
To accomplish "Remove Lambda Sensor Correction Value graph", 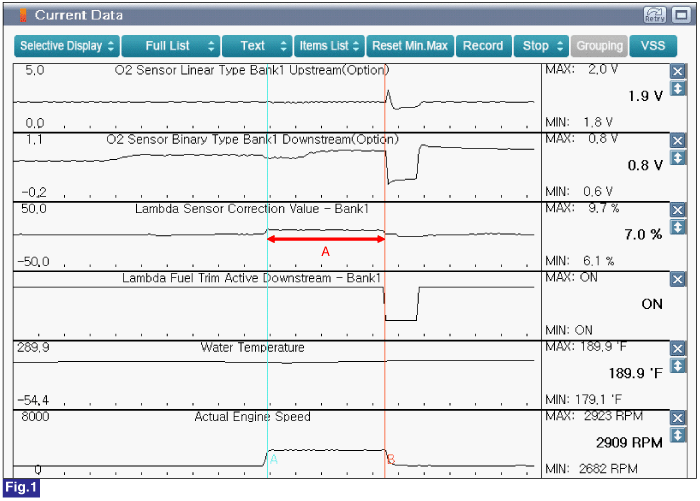I will (677, 210).
